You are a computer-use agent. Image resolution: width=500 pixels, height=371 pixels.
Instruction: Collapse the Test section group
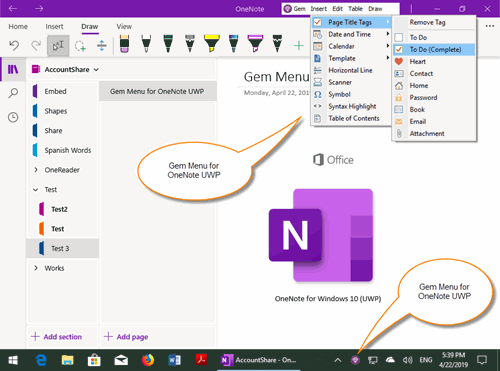[x=36, y=189]
